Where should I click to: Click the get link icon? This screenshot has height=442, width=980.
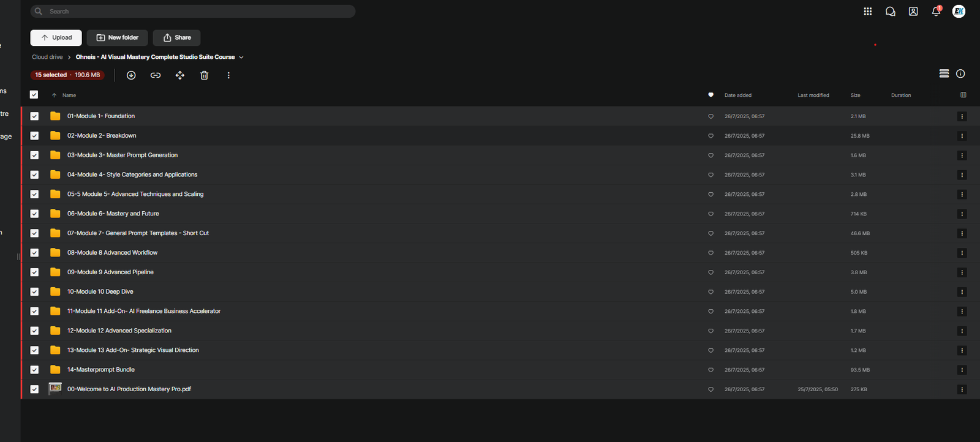tap(156, 75)
